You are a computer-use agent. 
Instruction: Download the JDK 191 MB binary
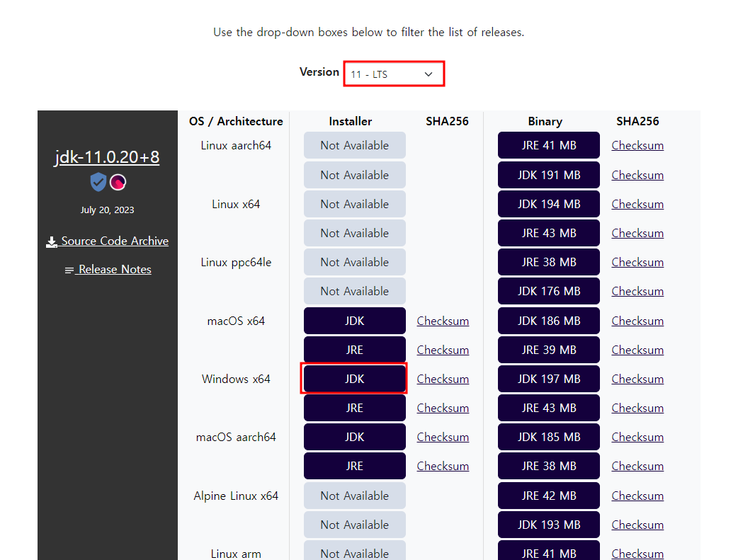pos(549,176)
